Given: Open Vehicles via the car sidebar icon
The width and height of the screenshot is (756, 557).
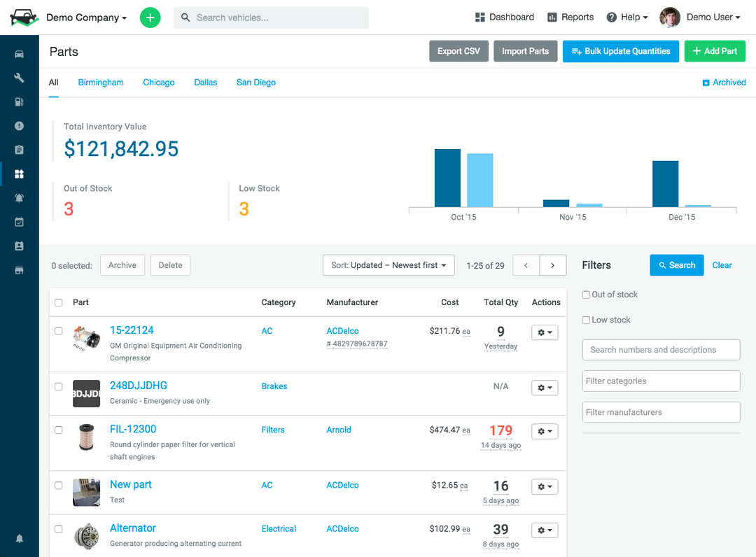Looking at the screenshot, I should point(20,54).
